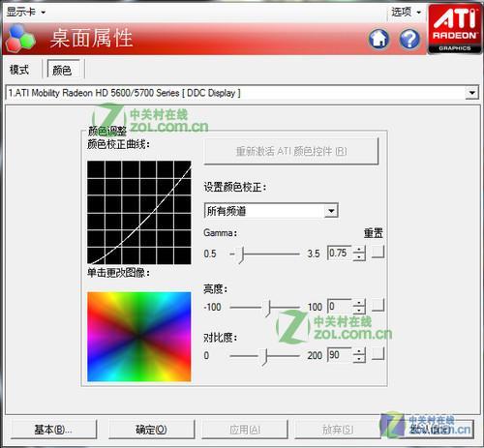Click the contrast value field showing 90
484x448 pixels.
[340, 355]
